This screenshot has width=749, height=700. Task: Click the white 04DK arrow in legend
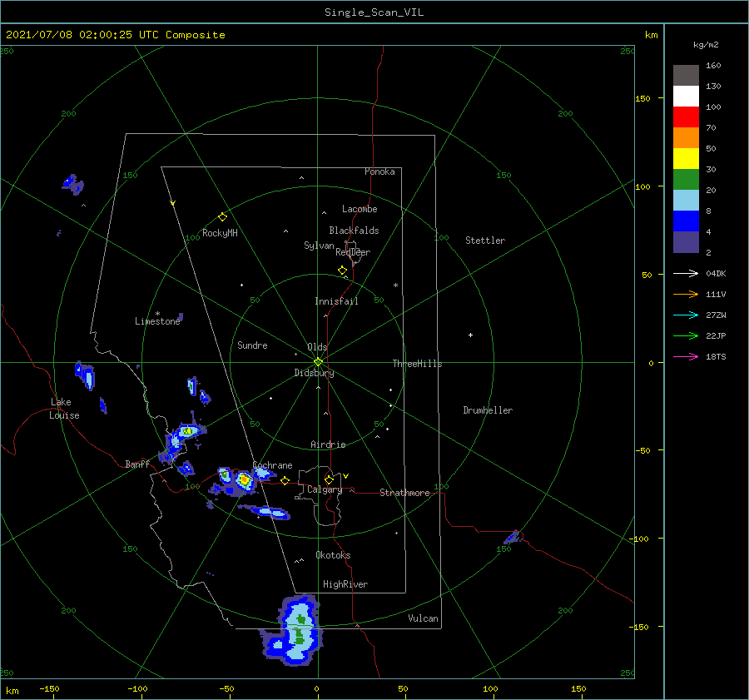point(686,273)
